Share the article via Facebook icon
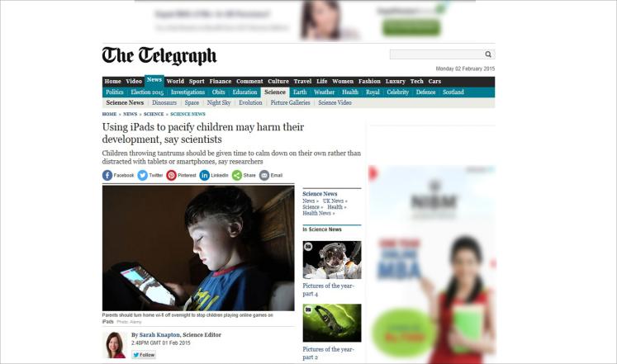The height and width of the screenshot is (364, 617). [x=107, y=175]
